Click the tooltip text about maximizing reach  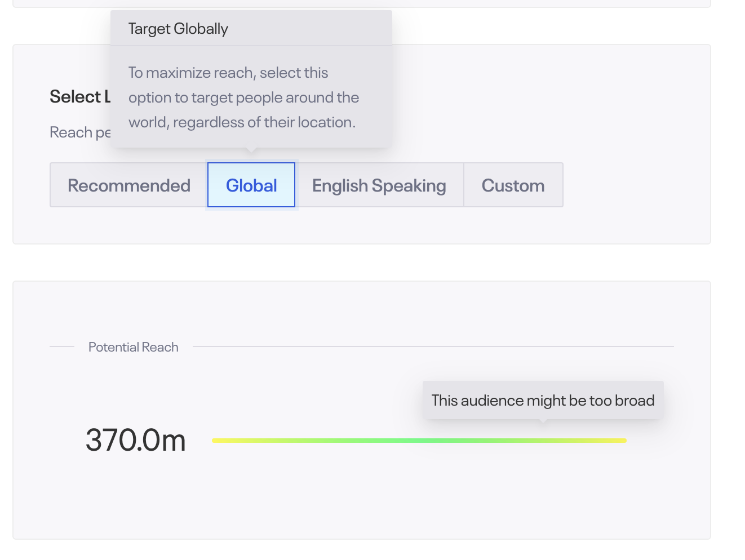tap(243, 97)
